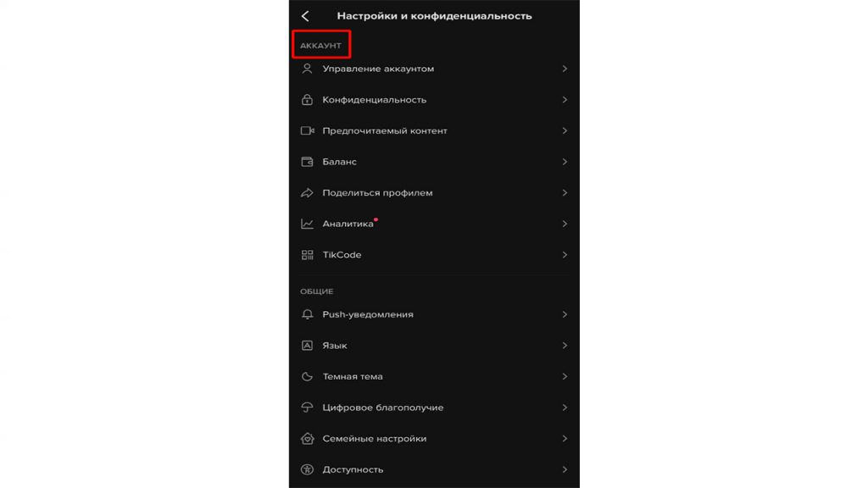Image resolution: width=868 pixels, height=488 pixels.
Task: Click the wallet icon next to Баланс
Action: tap(307, 162)
